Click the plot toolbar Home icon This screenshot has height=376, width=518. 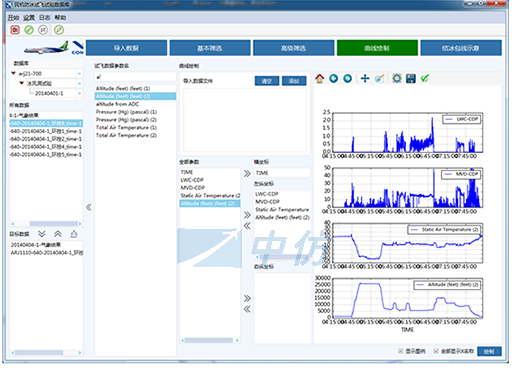[x=320, y=79]
